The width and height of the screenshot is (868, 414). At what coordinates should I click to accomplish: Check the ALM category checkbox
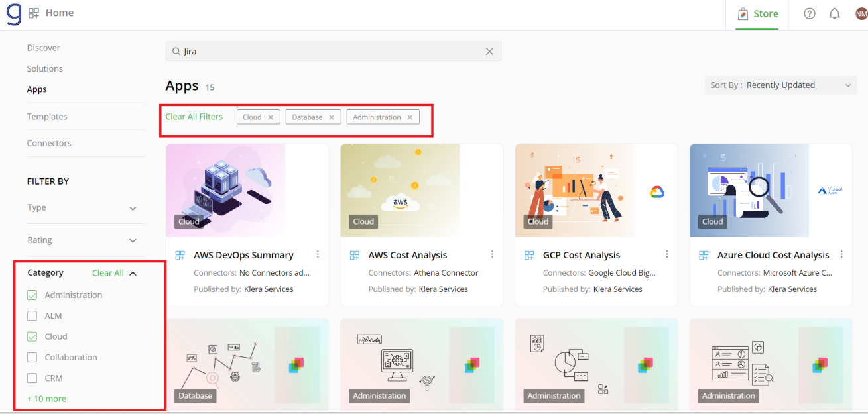pos(32,316)
